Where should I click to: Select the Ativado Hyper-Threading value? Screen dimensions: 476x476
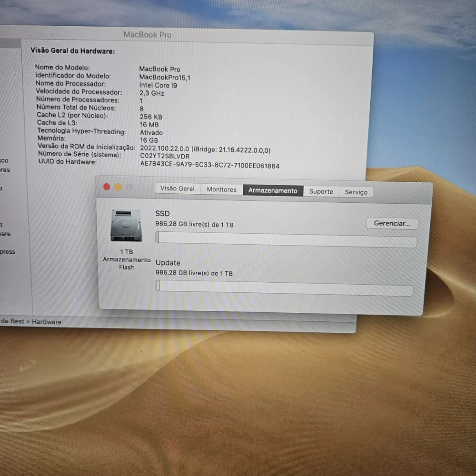[151, 133]
